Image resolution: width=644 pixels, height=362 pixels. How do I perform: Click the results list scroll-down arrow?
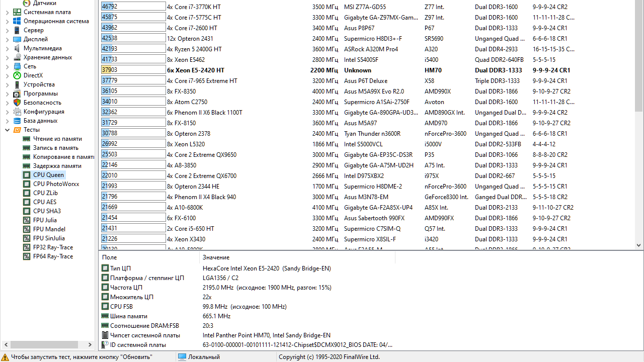point(639,245)
